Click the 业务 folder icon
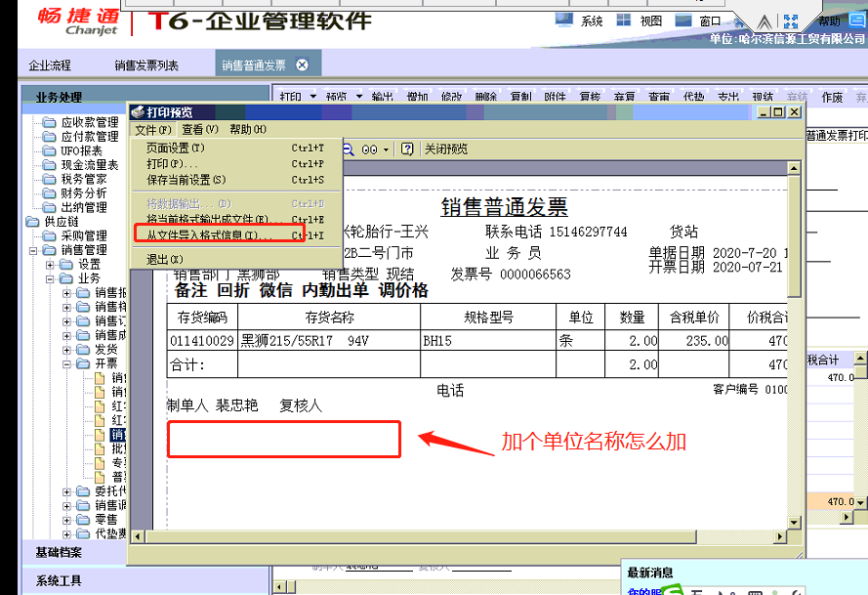This screenshot has width=868, height=595. click(x=66, y=278)
